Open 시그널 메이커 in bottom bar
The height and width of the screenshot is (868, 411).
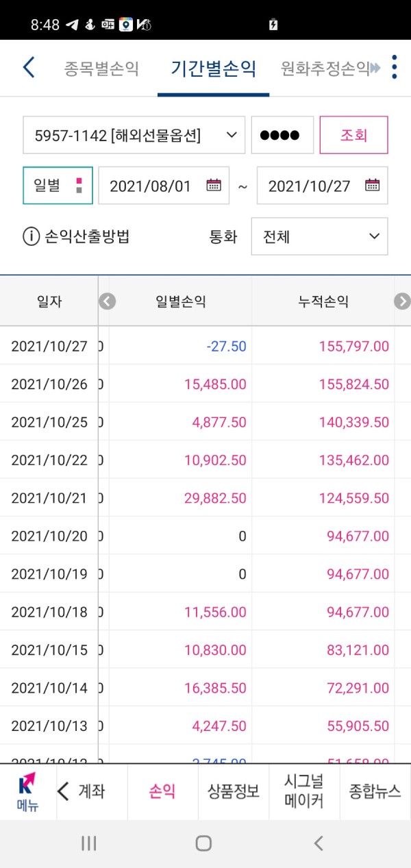tap(304, 792)
